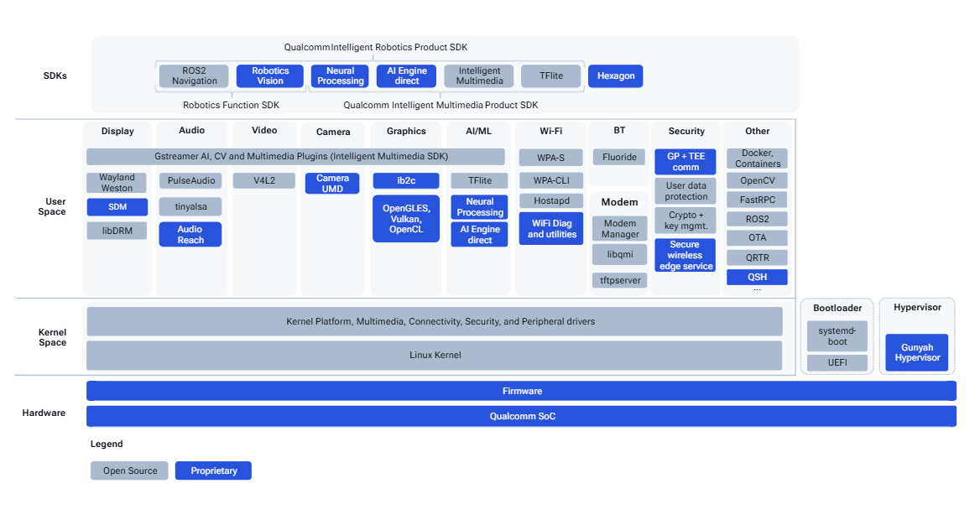980x525 pixels.
Task: Click the ib2c block under Graphics
Action: point(406,180)
